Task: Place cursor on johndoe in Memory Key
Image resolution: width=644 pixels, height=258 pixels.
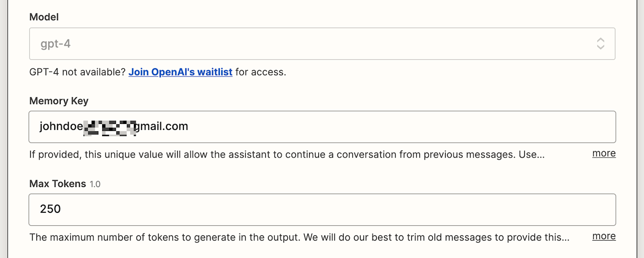Action: 61,126
